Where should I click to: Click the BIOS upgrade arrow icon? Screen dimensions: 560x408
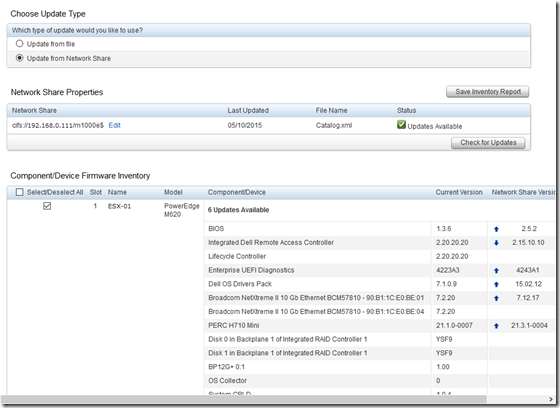click(x=496, y=229)
